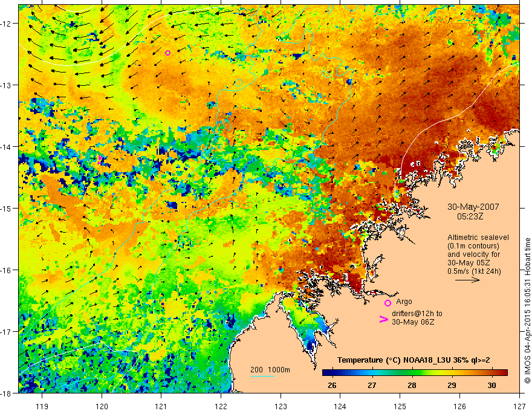Click the longitude axis label 119
The image size is (532, 411).
(42, 406)
